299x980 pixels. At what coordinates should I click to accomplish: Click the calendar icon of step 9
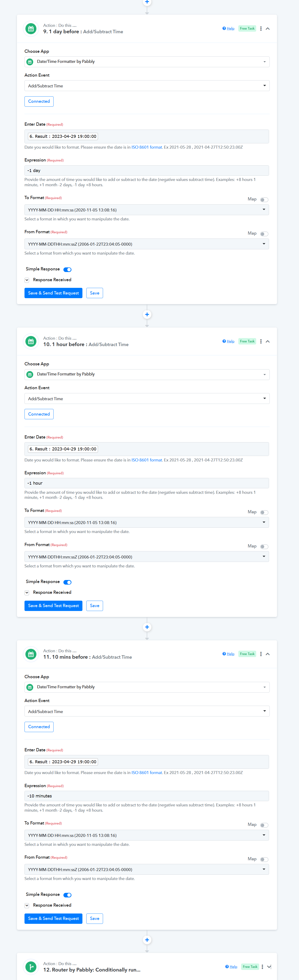tap(31, 28)
